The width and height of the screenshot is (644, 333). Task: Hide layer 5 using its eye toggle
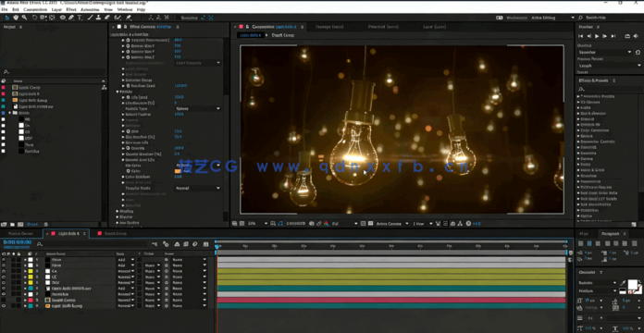4,283
